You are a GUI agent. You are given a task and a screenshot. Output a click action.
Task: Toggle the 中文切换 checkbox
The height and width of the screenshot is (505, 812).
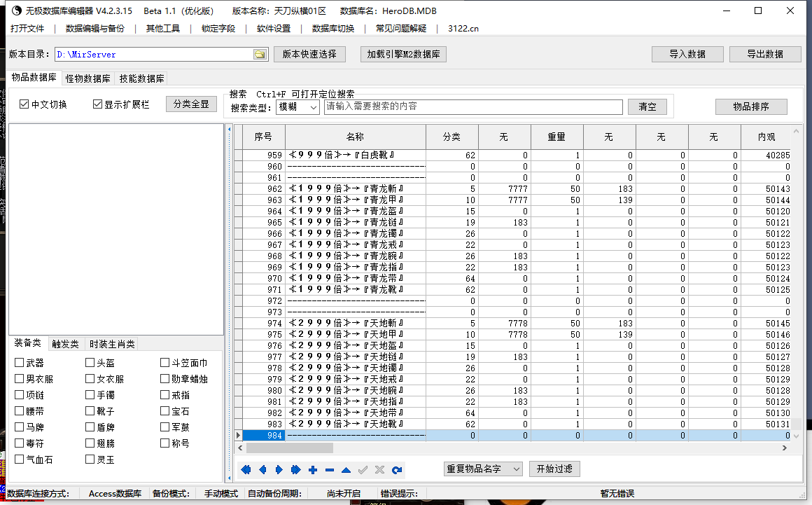[x=24, y=104]
